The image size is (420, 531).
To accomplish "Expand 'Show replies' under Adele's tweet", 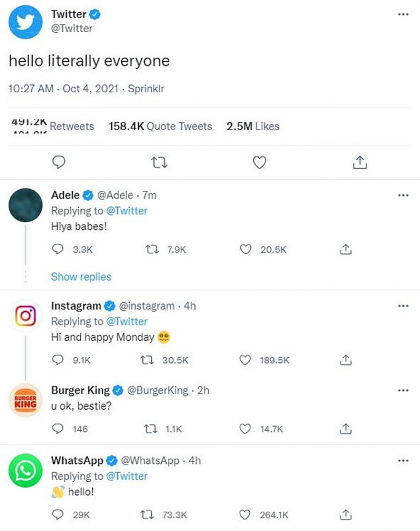I will (x=81, y=277).
